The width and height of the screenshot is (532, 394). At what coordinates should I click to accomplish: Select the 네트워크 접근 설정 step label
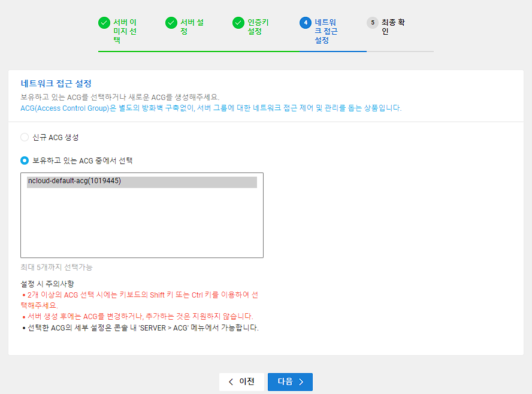click(x=326, y=31)
